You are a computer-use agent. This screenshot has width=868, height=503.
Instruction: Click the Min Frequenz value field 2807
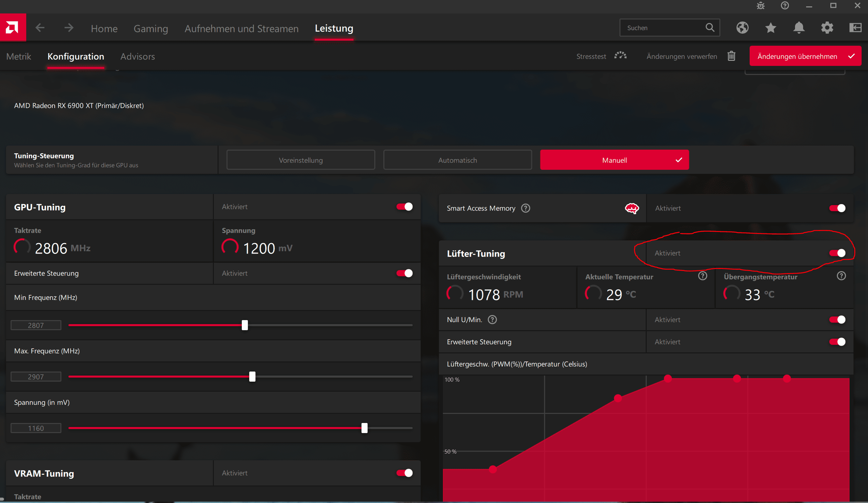36,325
